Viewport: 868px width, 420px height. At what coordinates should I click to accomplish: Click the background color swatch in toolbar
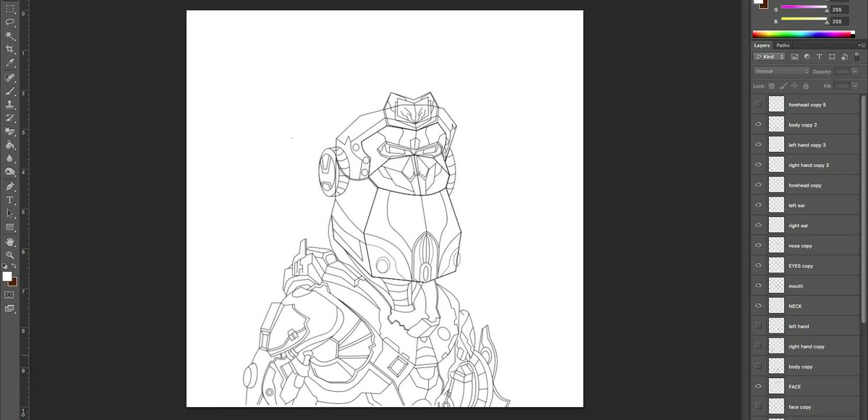[13, 281]
